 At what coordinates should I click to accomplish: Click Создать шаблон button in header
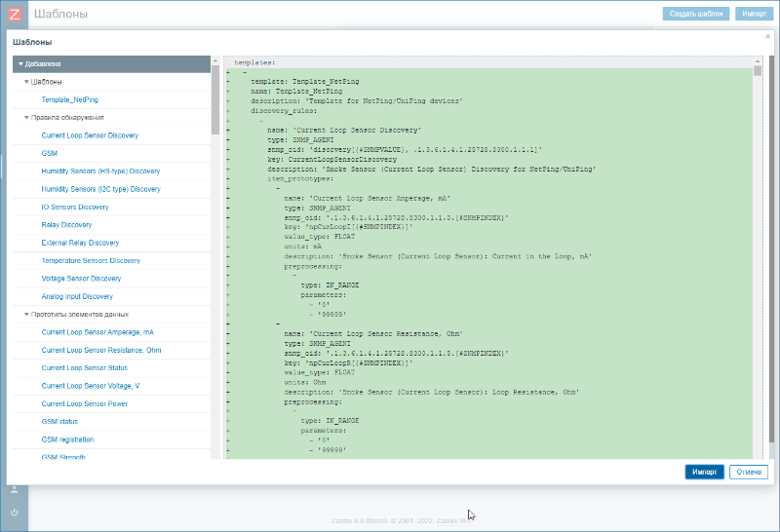click(696, 14)
